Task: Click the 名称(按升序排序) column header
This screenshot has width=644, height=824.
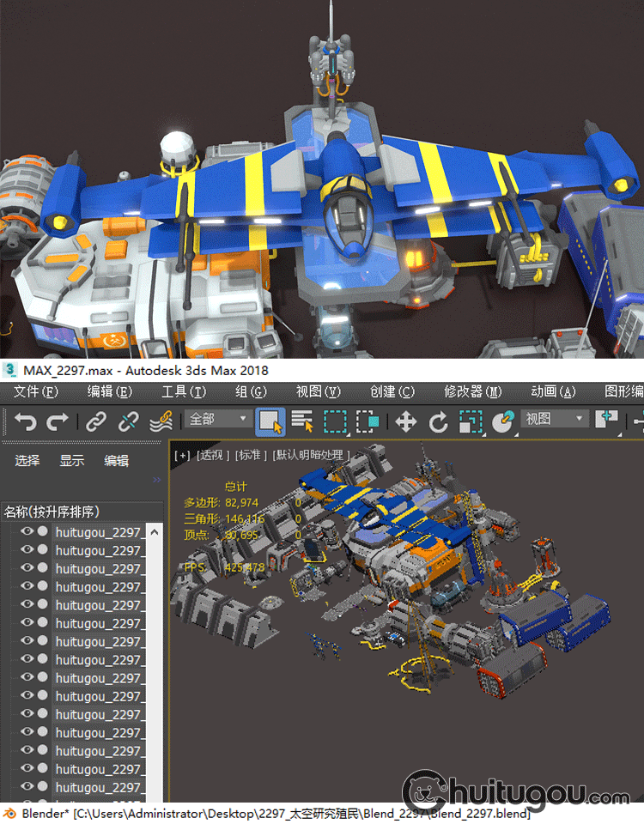Action: pyautogui.click(x=52, y=512)
